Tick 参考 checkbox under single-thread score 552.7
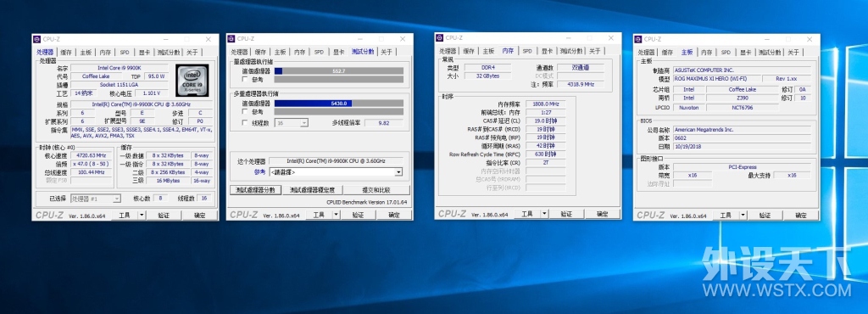Screen dimensions: 868x314 (245, 79)
